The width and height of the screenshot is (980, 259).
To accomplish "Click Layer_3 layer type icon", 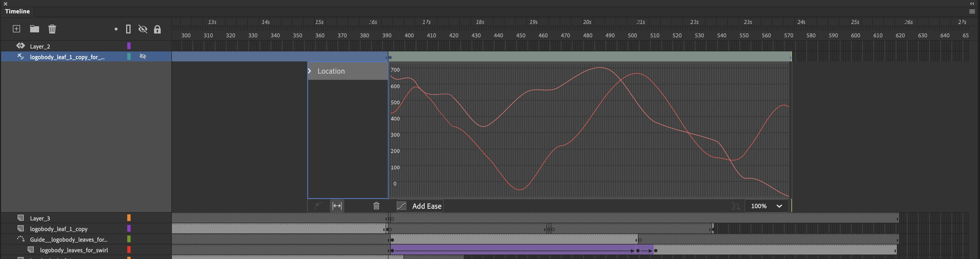I will tap(21, 217).
